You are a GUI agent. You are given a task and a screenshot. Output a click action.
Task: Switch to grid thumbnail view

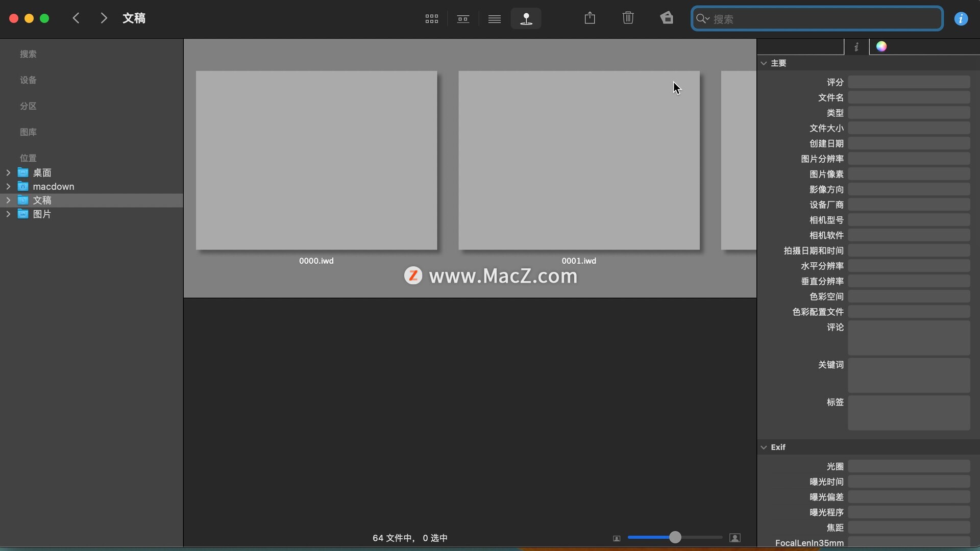point(431,19)
